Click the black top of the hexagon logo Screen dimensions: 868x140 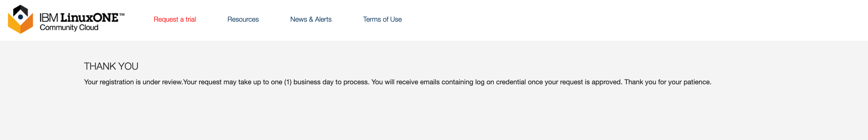[x=20, y=9]
